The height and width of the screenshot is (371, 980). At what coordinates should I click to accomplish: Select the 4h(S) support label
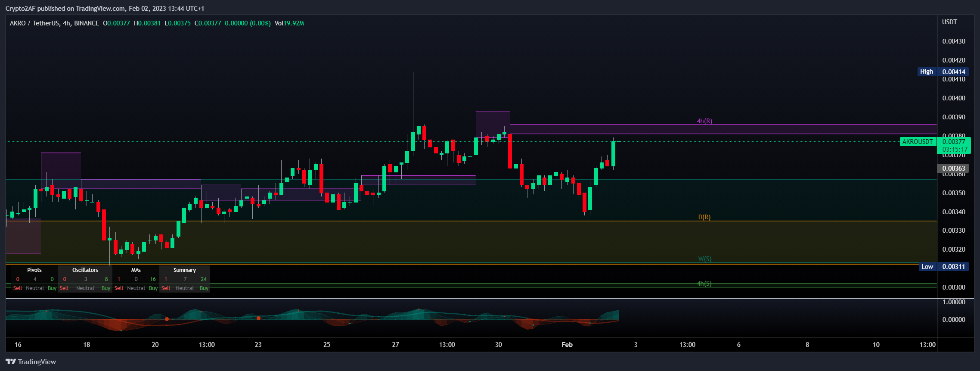pyautogui.click(x=704, y=284)
